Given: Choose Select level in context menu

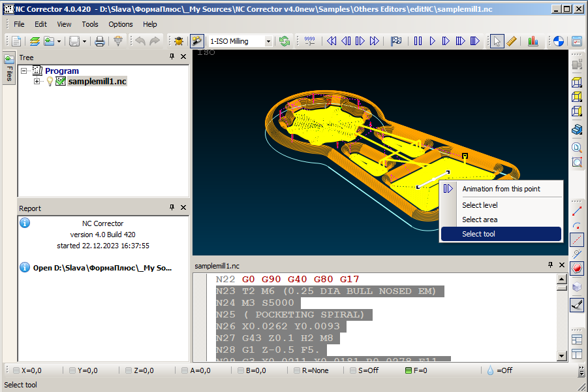Looking at the screenshot, I should tap(501, 205).
